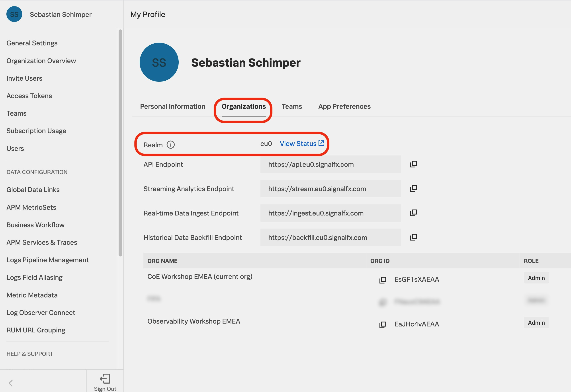Screen dimensions: 571x392
Task: Click the large SS profile avatar
Action: [x=159, y=62]
